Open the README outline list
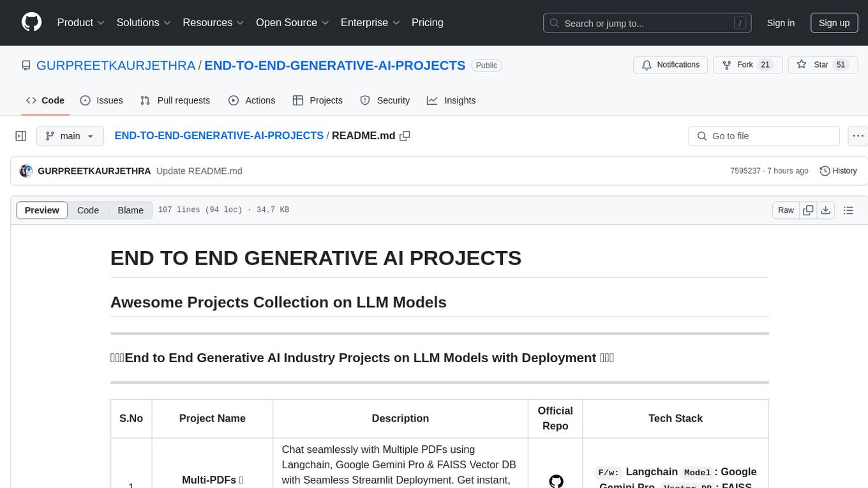The image size is (868, 488). (848, 210)
